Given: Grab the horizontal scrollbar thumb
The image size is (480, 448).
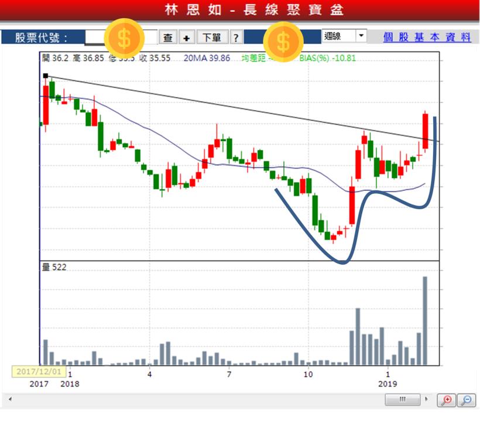Looking at the screenshot, I should coord(403,399).
